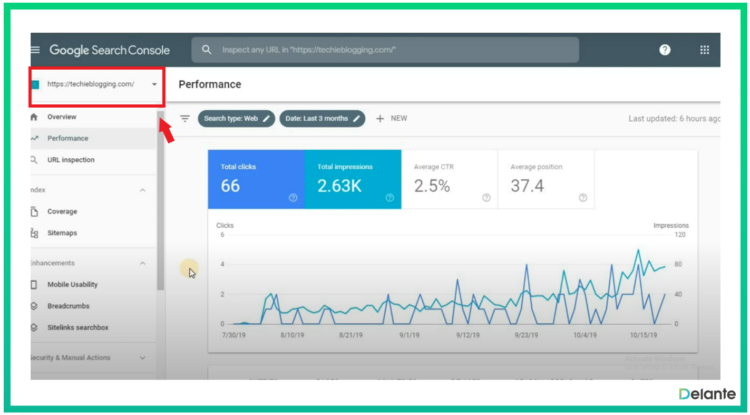Edit the Date: Last 3 months filter chip

(x=322, y=118)
